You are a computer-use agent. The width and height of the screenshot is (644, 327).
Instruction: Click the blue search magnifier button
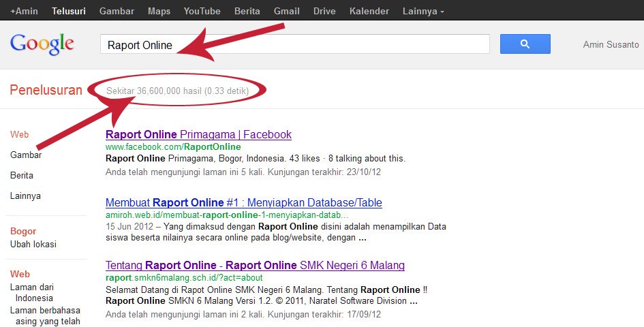point(525,44)
